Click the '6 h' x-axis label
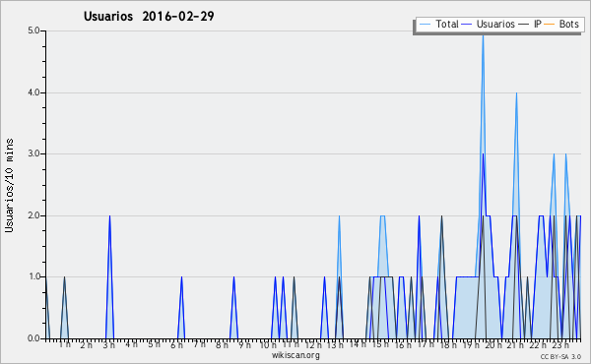The width and height of the screenshot is (591, 364). [x=176, y=345]
